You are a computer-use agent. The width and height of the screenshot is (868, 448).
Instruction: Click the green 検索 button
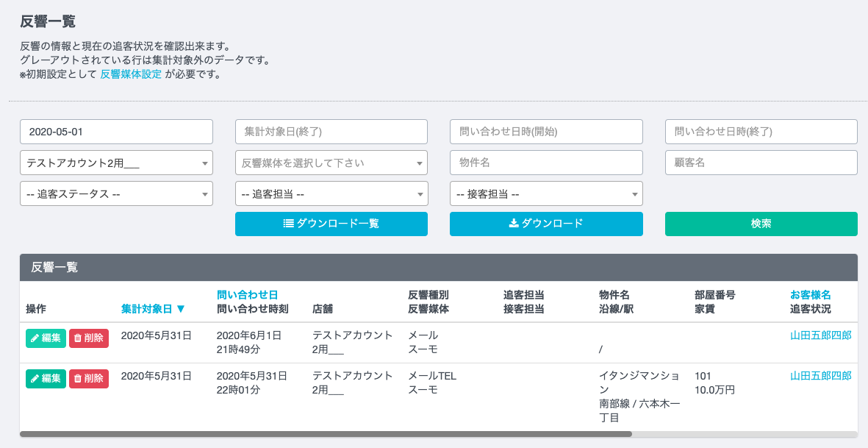pyautogui.click(x=761, y=224)
